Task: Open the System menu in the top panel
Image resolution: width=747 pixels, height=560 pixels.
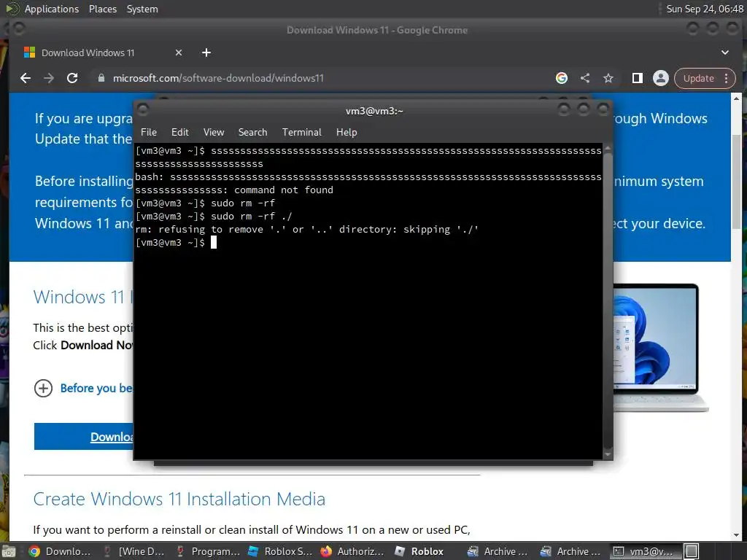Action: point(142,9)
